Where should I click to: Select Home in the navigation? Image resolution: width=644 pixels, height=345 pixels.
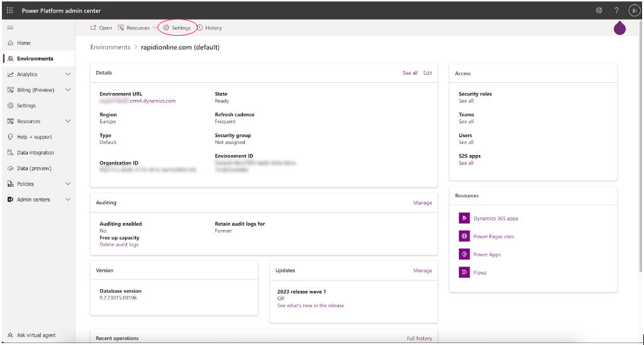tap(24, 43)
